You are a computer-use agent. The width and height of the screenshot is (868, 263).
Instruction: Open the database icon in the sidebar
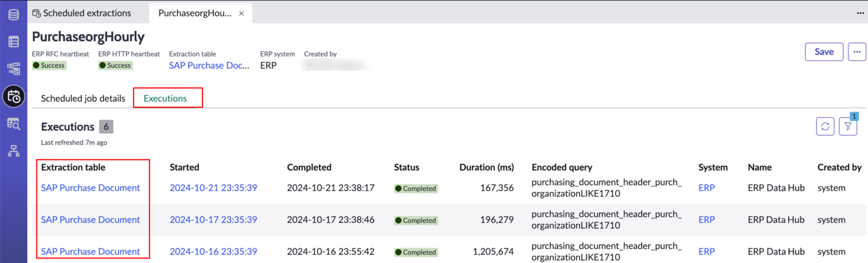[13, 15]
